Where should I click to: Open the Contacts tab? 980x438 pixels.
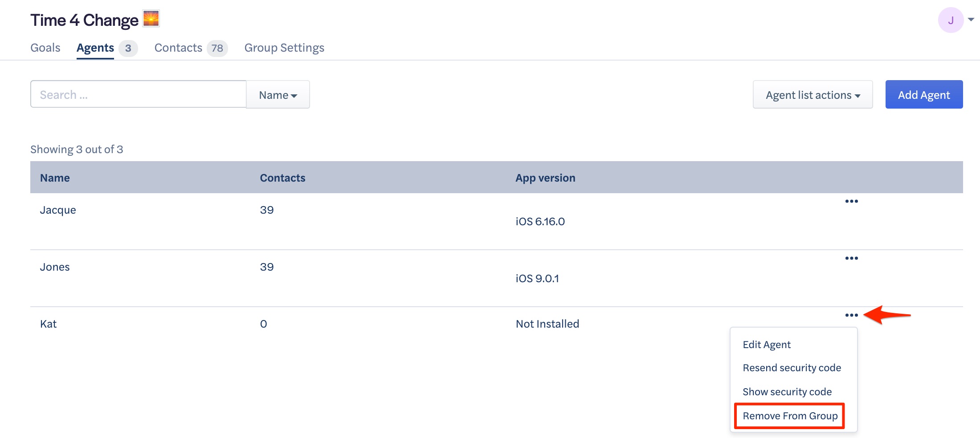pos(191,48)
